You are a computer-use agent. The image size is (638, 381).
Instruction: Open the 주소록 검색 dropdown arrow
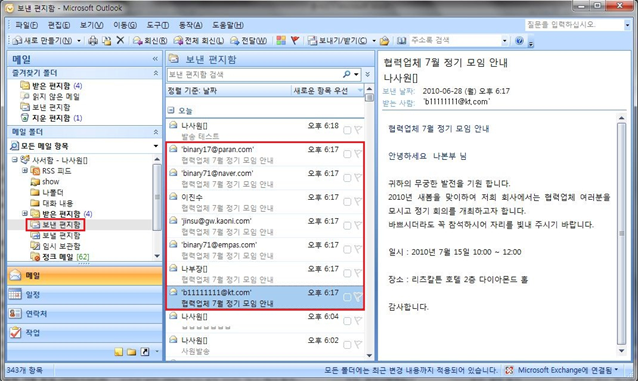pos(505,40)
